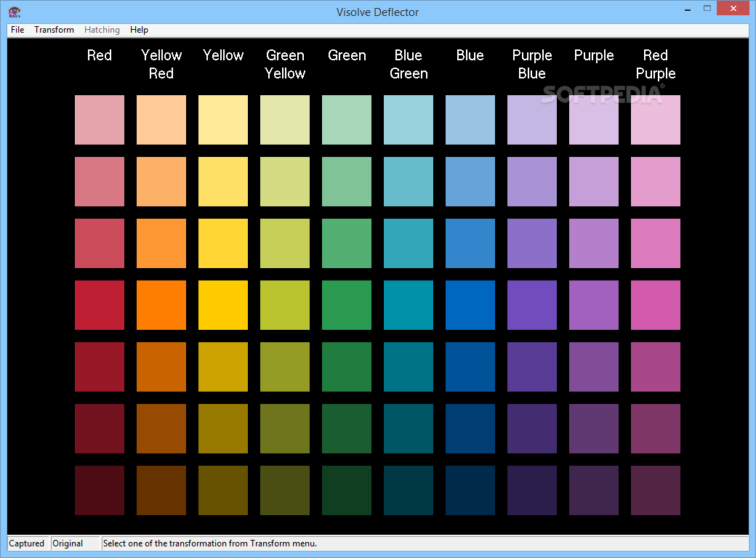Pick the fourth-row swatch in the Purple column
Screen dimensions: 756x558
pyautogui.click(x=594, y=305)
